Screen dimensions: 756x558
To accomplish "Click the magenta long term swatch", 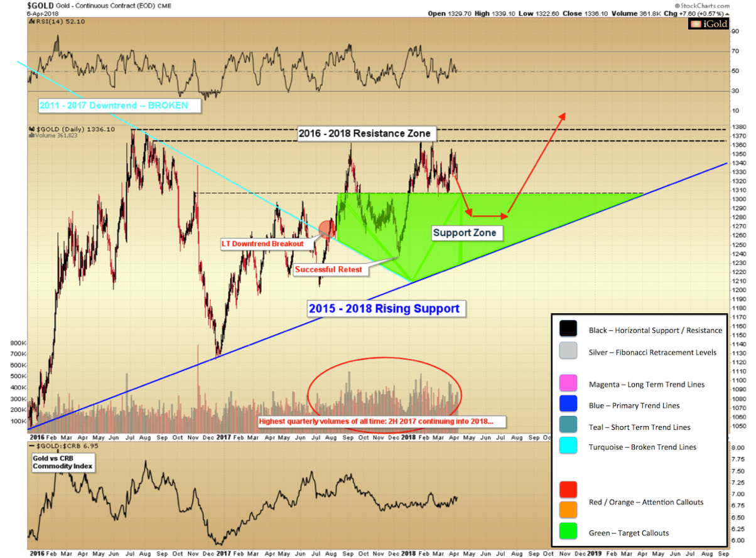I will [569, 384].
